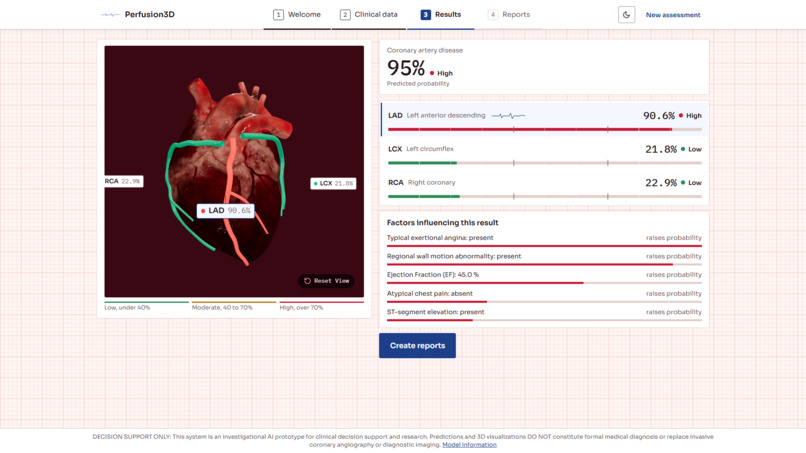Click the 21.8% value in LCX row
806x453 pixels.
pyautogui.click(x=661, y=149)
